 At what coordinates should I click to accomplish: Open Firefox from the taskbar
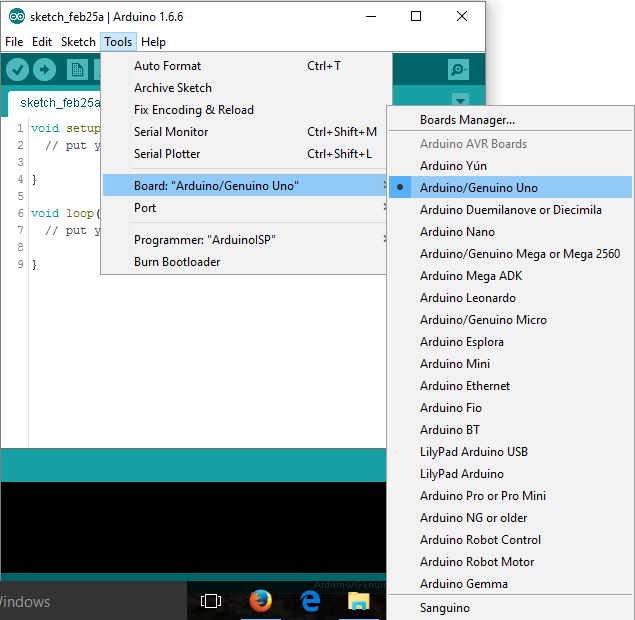(x=260, y=601)
